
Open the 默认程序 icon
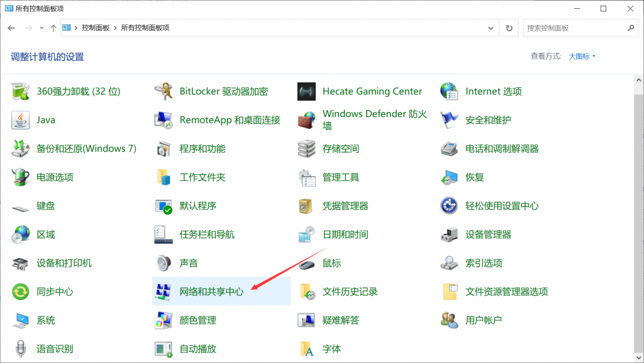[164, 206]
